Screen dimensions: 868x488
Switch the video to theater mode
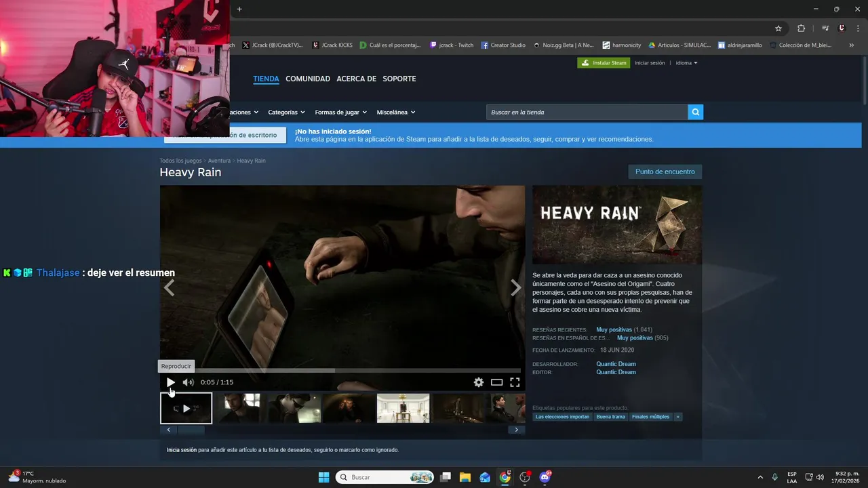(496, 382)
